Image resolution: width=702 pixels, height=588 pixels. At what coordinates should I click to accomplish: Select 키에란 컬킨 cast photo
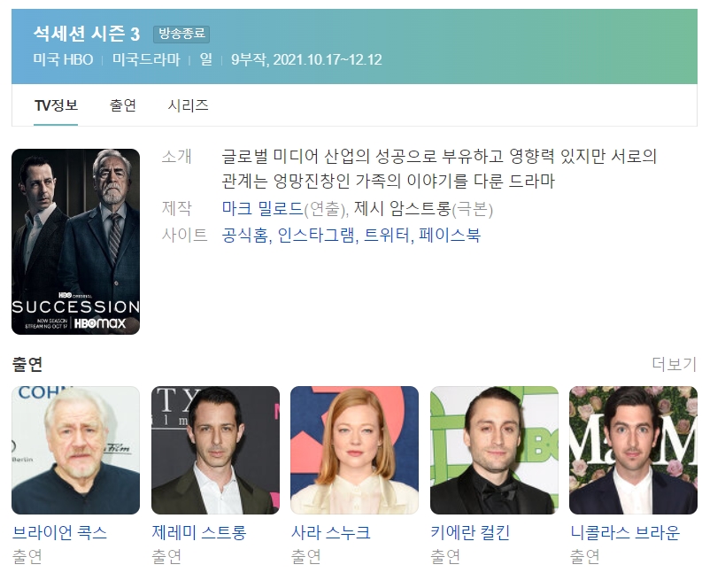coord(494,450)
